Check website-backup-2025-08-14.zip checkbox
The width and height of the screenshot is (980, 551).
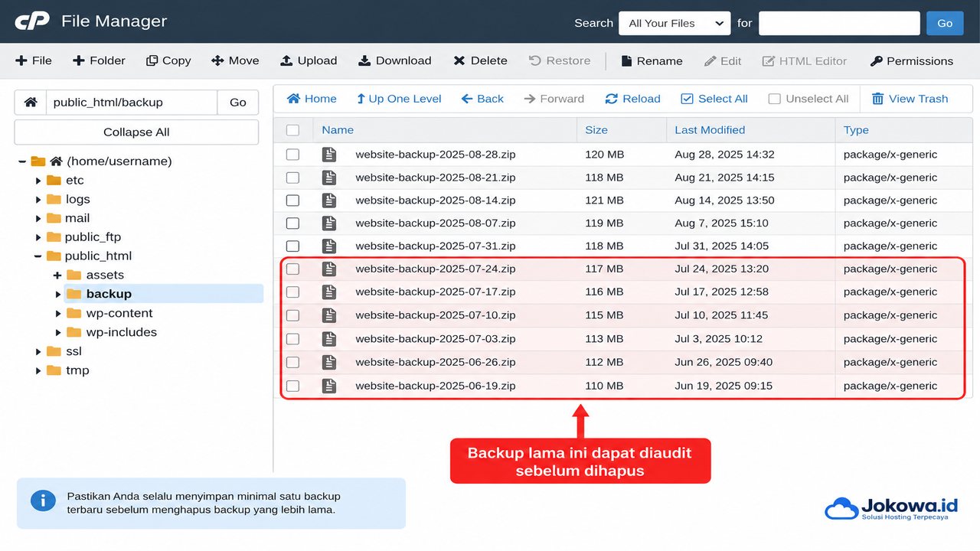coord(292,201)
